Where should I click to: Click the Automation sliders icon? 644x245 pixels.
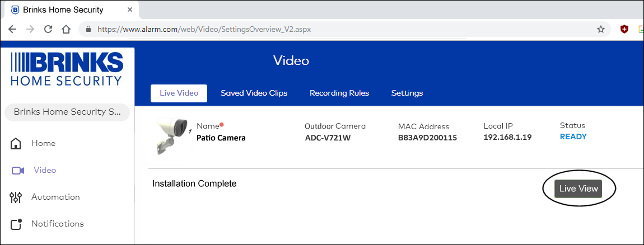(x=15, y=197)
